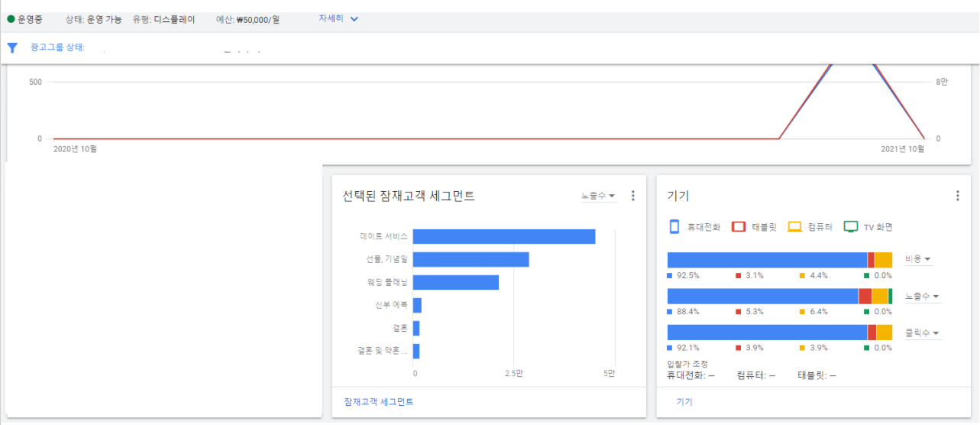Click the 컴퓨터 laptop icon in legend

tap(795, 226)
